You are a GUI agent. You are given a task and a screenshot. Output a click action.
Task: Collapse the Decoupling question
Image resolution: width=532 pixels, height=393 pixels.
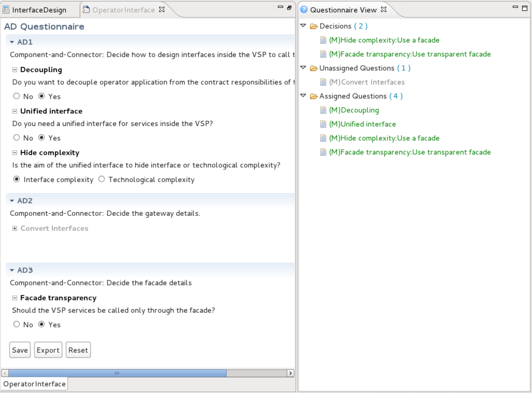[x=15, y=70]
